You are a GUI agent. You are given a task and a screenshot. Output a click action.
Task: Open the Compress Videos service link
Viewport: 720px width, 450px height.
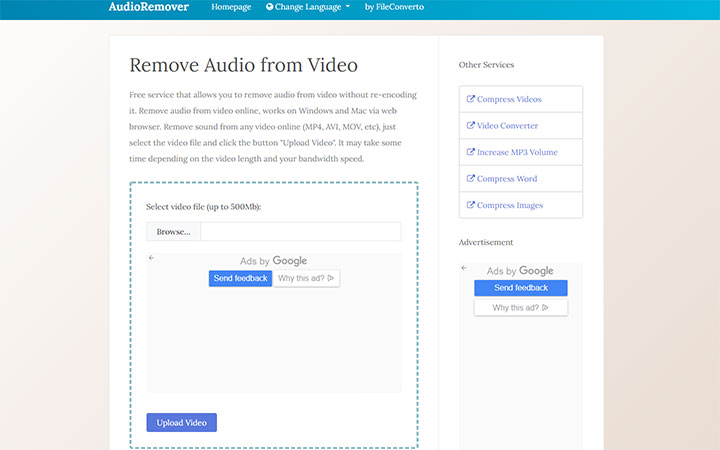[x=509, y=99]
